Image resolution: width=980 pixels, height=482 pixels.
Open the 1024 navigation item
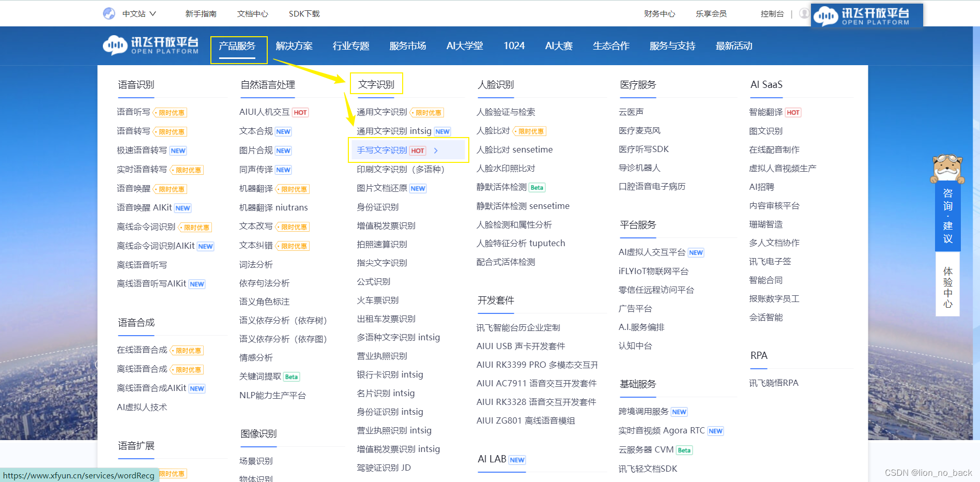point(514,46)
